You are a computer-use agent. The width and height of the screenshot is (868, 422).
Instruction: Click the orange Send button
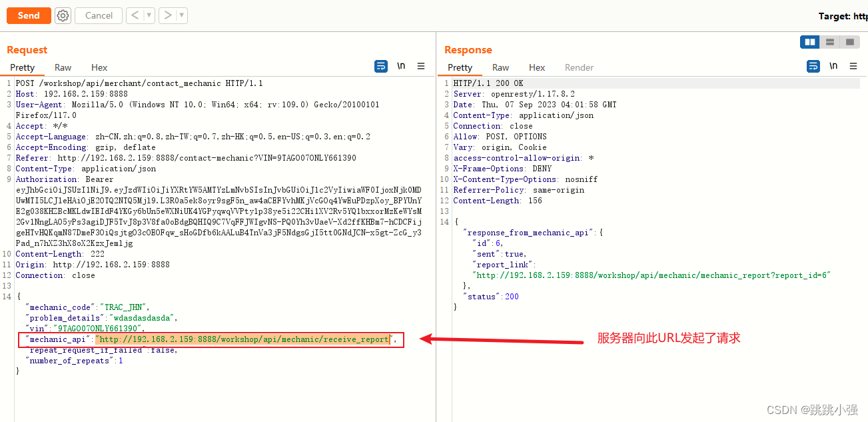[29, 15]
